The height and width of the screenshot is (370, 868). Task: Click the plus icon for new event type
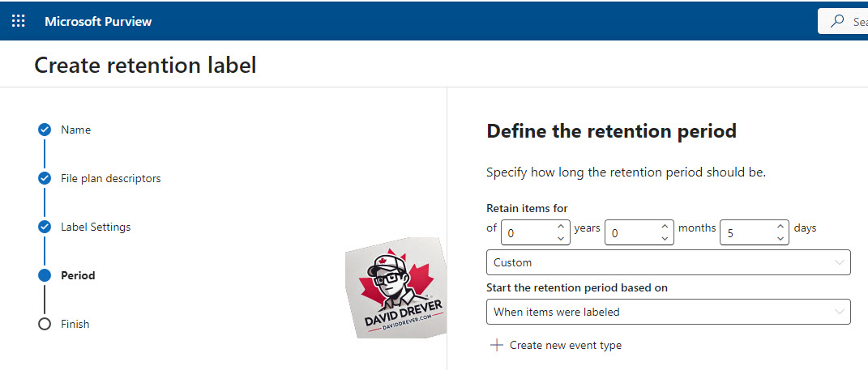pos(497,345)
